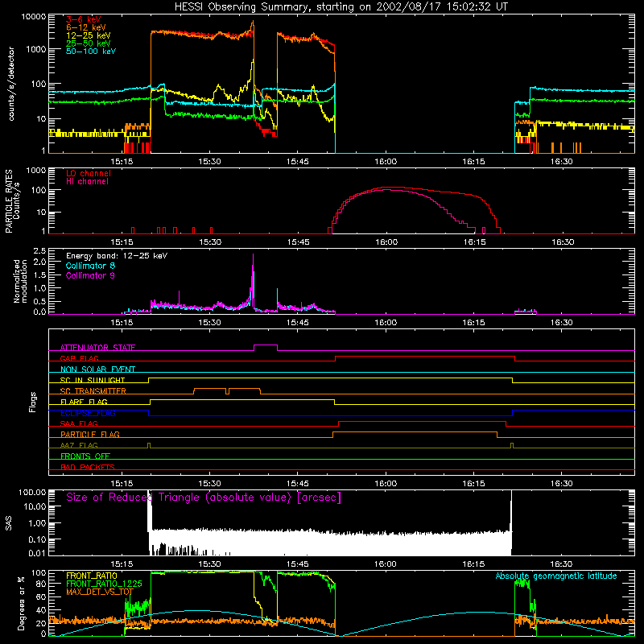Screen dimensions: 644x644
Task: Pick the cyan 50-100 keV legend label
Action: 91,52
